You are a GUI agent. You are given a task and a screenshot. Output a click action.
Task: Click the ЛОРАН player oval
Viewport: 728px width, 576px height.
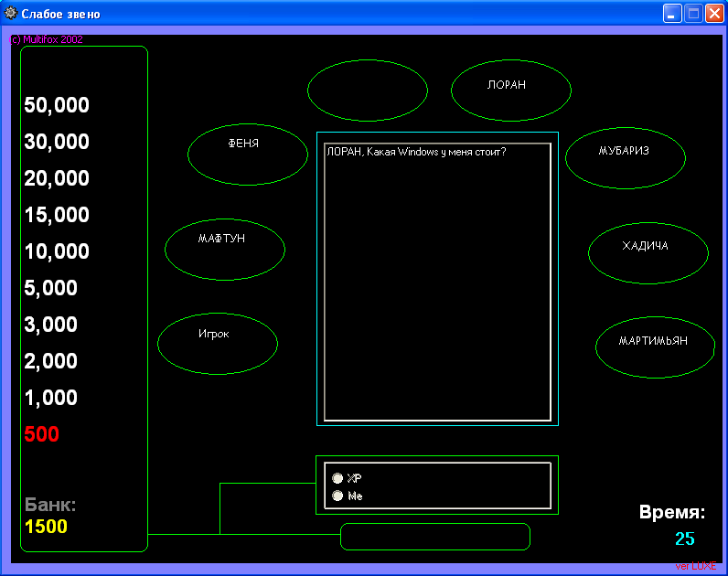point(510,90)
